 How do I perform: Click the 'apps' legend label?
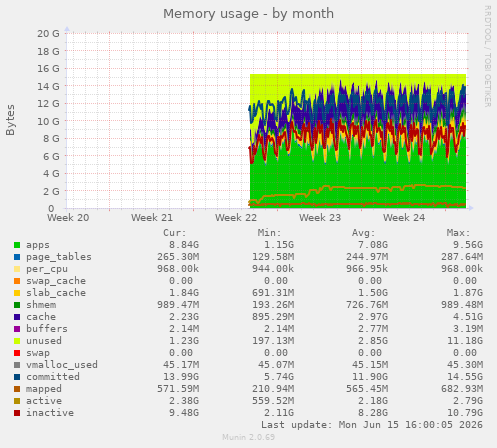click(x=38, y=245)
